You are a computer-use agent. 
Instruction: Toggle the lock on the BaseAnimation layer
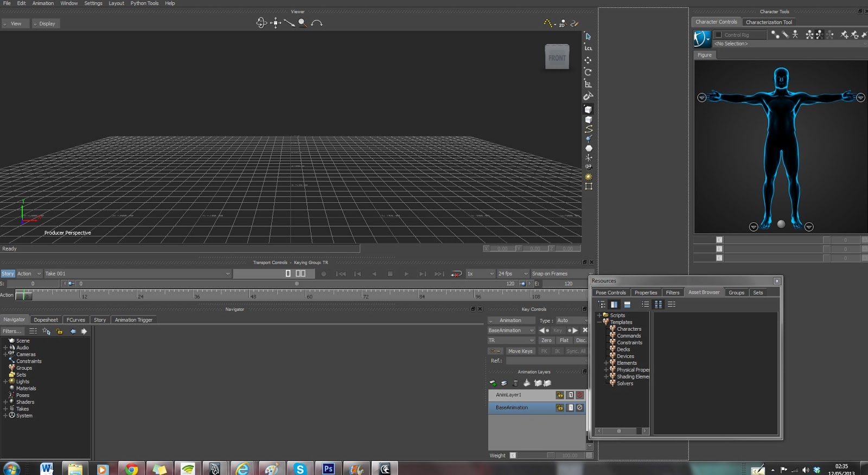[560, 407]
